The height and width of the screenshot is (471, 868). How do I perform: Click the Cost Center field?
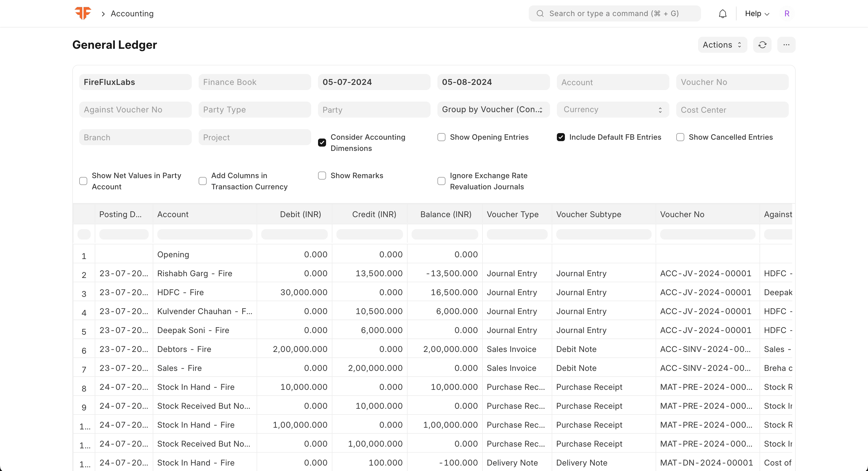point(732,109)
